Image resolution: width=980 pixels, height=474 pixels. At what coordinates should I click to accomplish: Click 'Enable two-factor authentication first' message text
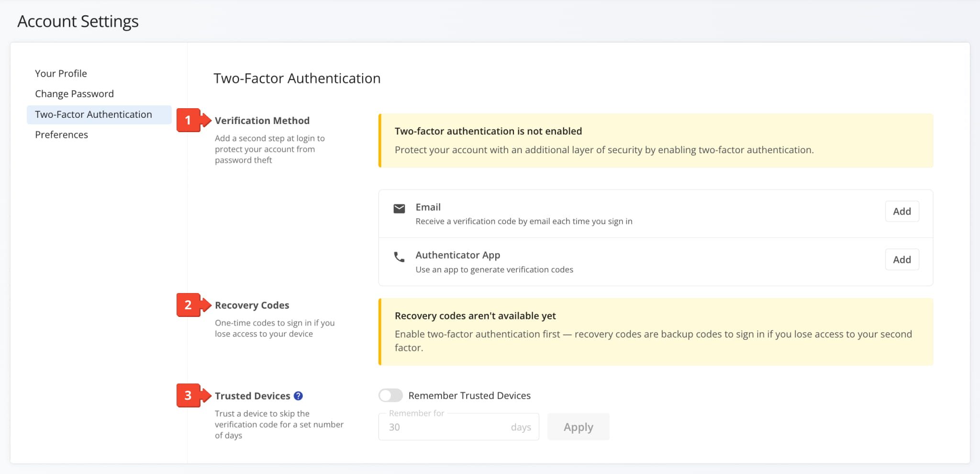(x=653, y=341)
